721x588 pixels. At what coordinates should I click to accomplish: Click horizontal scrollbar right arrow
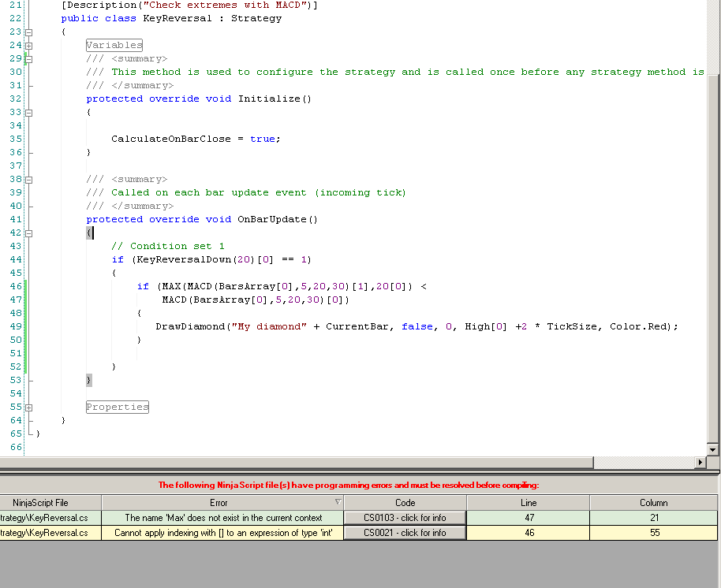700,462
